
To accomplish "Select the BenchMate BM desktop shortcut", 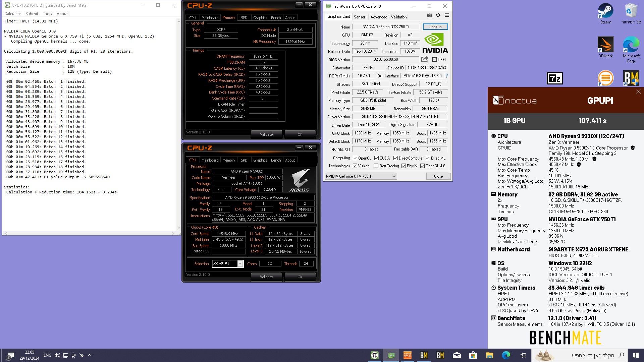I will click(631, 78).
